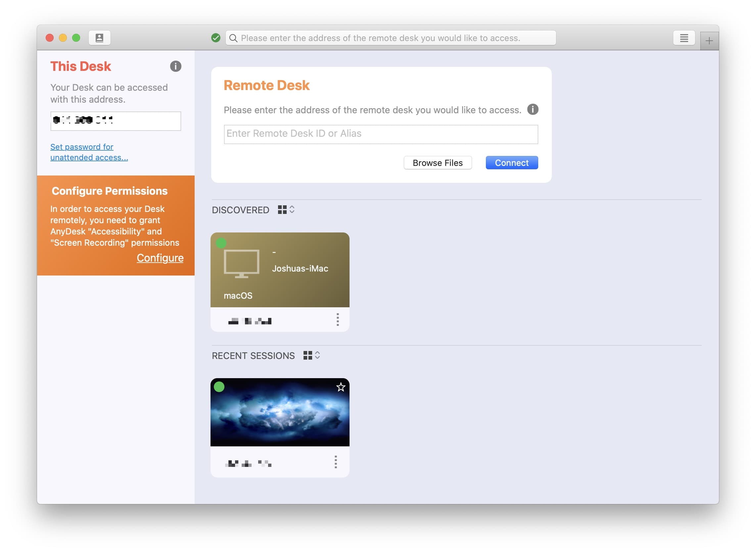Click the three-dot menu on Joshuas-iMac card

tap(338, 319)
